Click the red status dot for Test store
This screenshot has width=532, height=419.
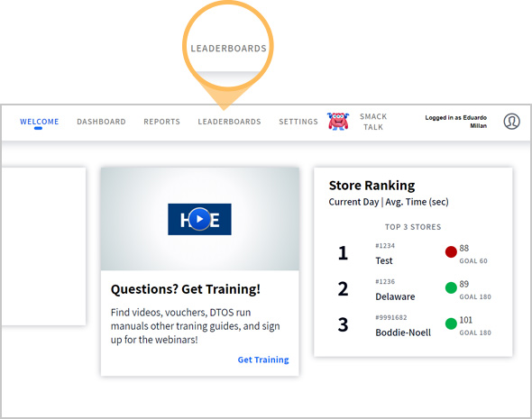[451, 252]
